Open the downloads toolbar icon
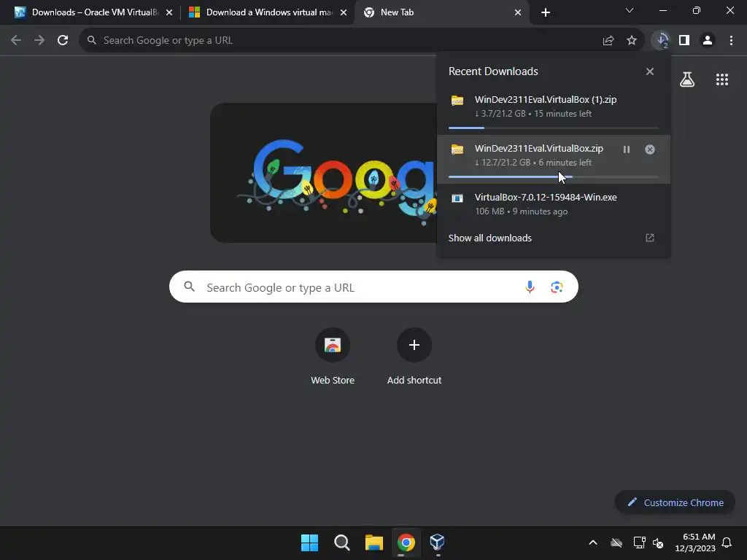 click(x=662, y=41)
